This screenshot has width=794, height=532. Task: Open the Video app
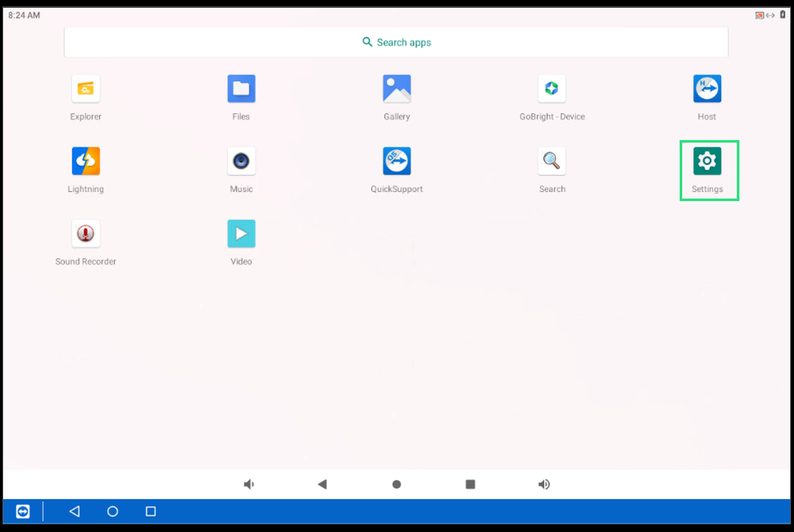(x=241, y=234)
